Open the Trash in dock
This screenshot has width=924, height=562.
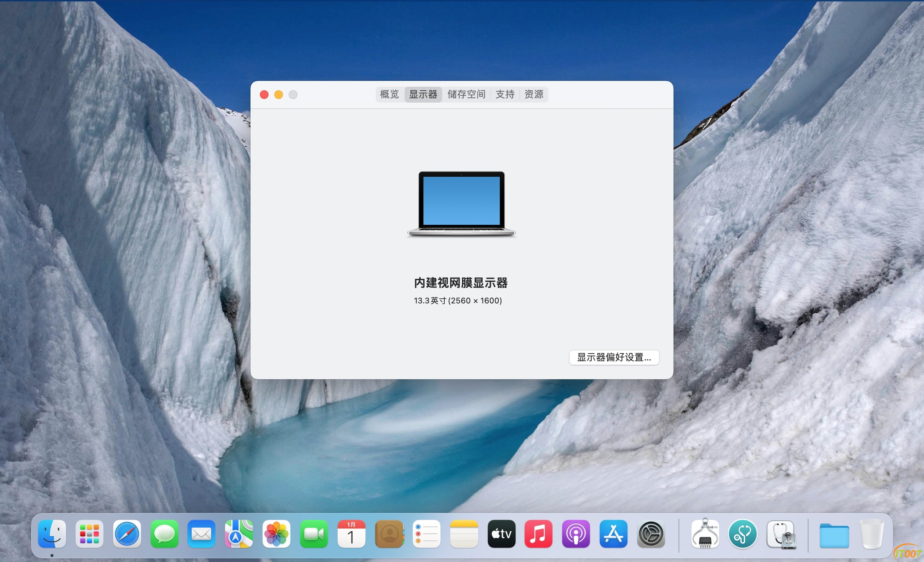click(x=872, y=534)
